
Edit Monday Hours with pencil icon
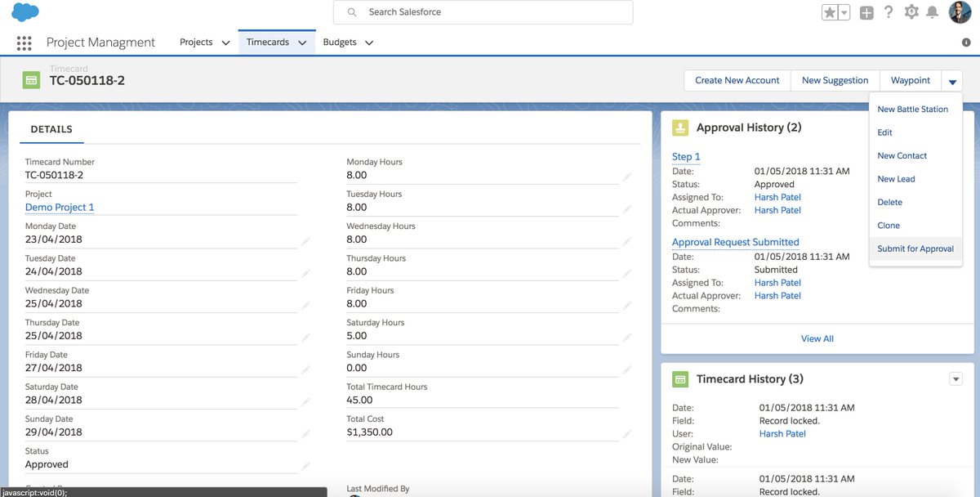pos(627,177)
